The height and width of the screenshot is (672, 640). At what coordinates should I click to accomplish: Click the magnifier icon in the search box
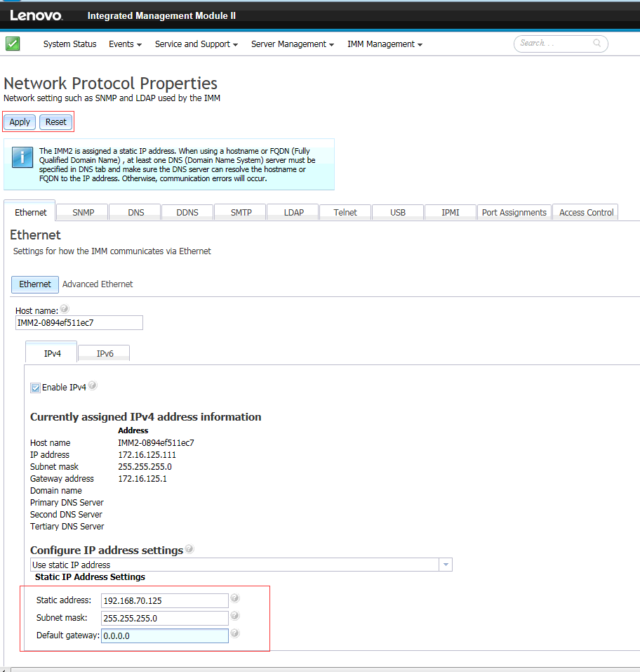pos(596,44)
